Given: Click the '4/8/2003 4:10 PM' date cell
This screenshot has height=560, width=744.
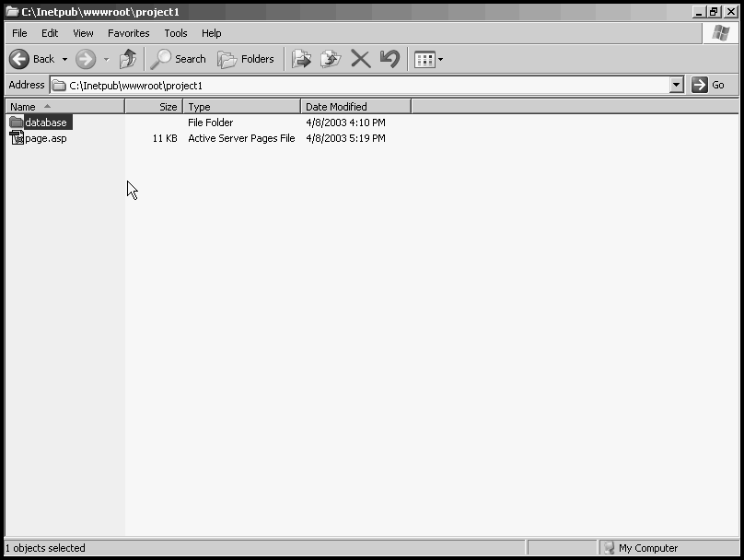Looking at the screenshot, I should click(345, 122).
